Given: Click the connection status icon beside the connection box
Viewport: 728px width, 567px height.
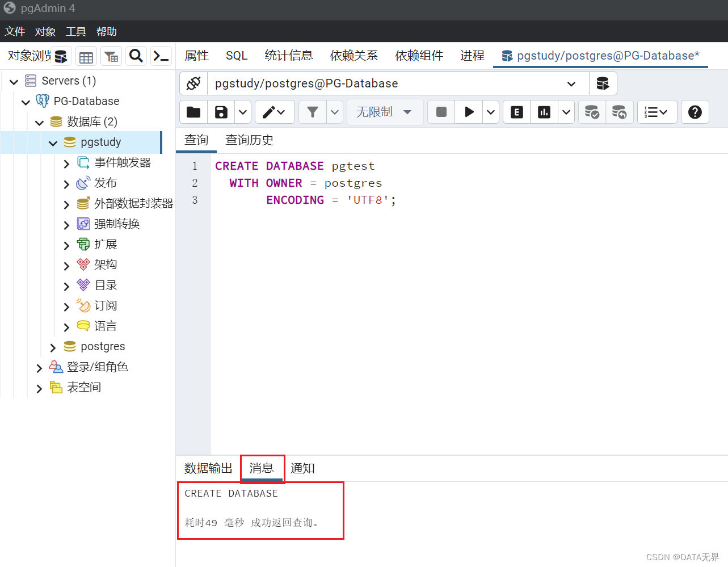Looking at the screenshot, I should pos(193,83).
